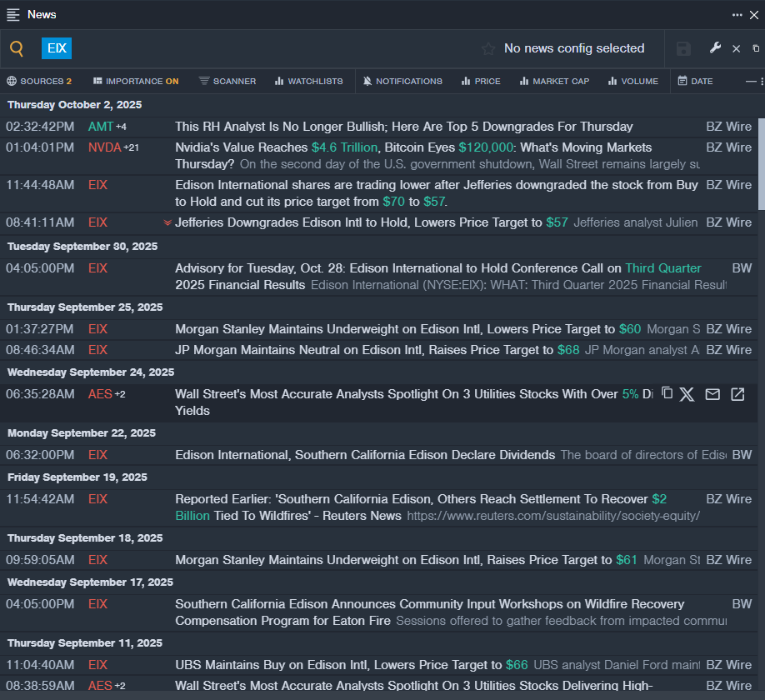The height and width of the screenshot is (700, 765).
Task: Expand the Jefferies Downgrades red chevron
Action: click(167, 222)
